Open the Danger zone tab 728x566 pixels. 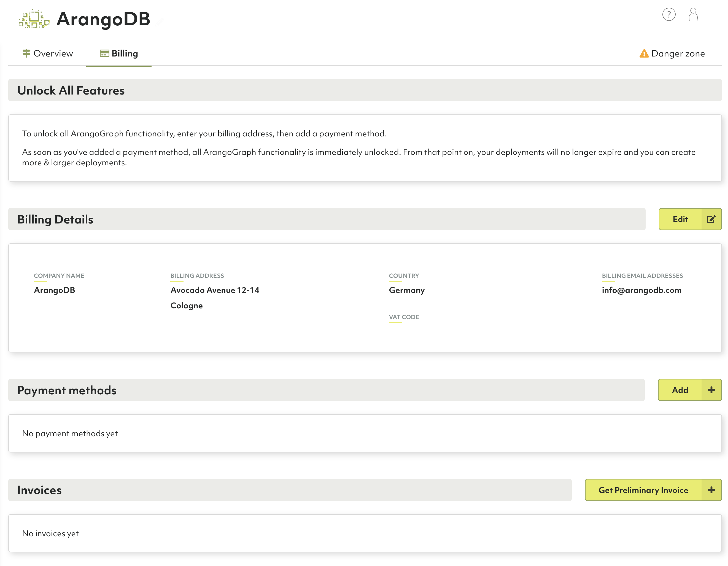(672, 53)
